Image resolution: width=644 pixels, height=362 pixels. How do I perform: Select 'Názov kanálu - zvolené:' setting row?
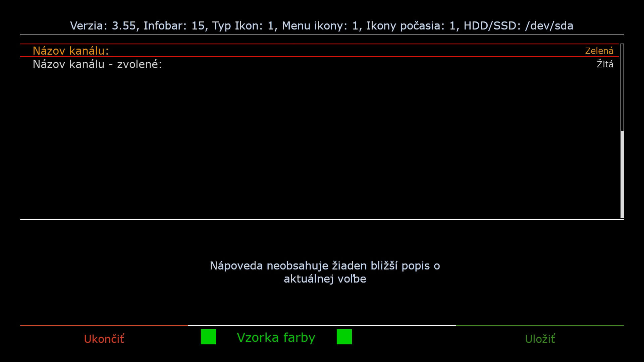pos(97,64)
